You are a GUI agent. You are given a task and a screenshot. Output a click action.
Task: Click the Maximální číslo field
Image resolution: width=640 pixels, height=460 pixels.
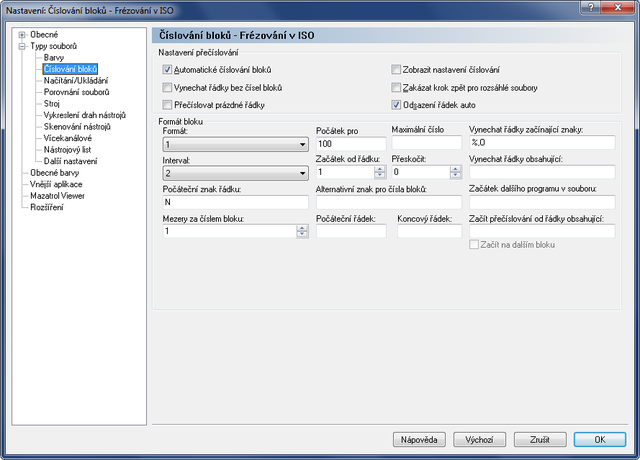[x=427, y=142]
